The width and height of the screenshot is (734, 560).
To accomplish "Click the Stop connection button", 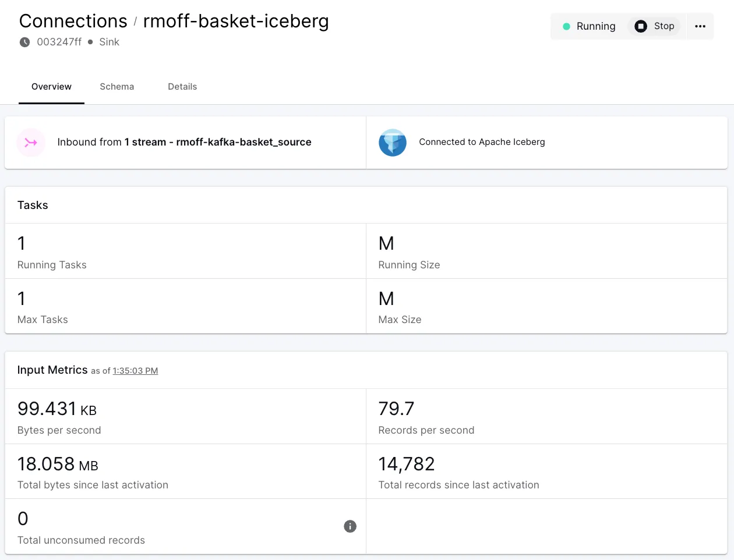I will (x=654, y=26).
